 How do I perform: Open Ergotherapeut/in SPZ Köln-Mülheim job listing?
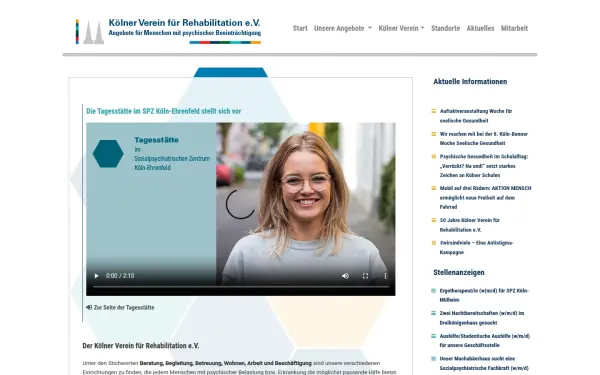(484, 295)
